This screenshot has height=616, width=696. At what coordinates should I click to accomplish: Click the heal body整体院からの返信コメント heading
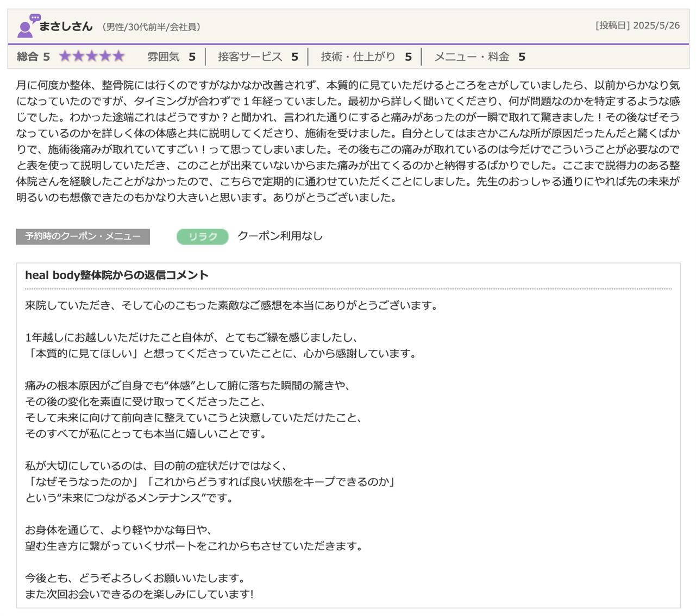(117, 275)
